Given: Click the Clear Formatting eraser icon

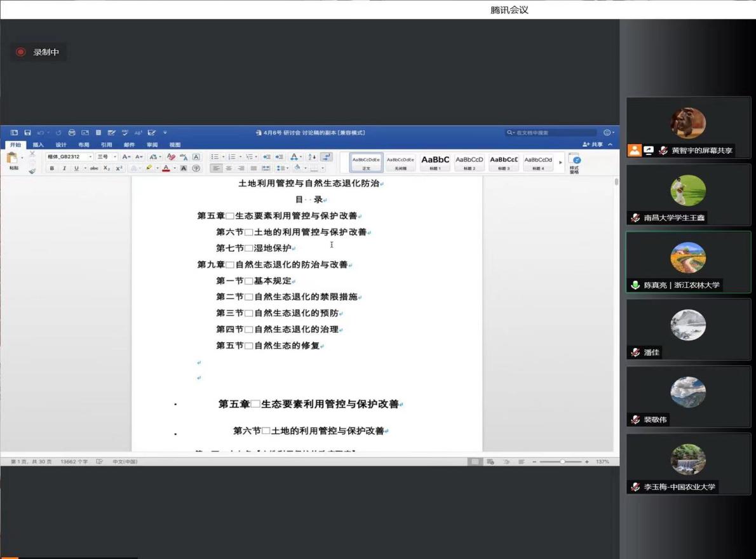Looking at the screenshot, I should [171, 157].
